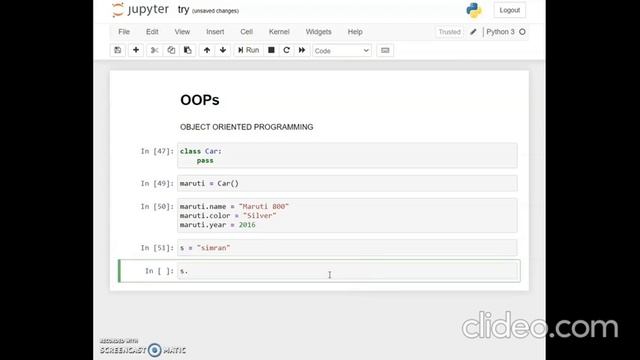Open the cell type Code dropdown

(342, 51)
